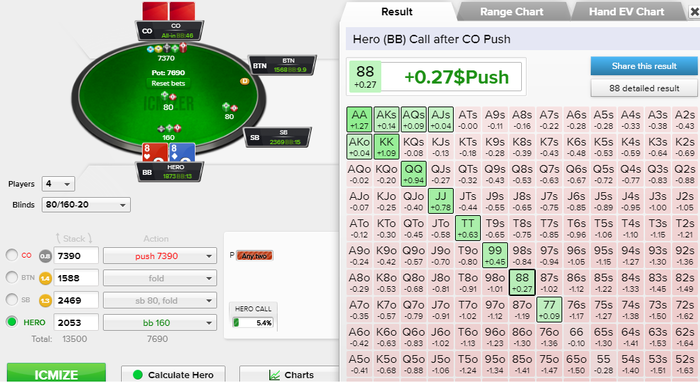Click the 1.4 badge next to BTN
The height and width of the screenshot is (383, 700).
pyautogui.click(x=45, y=279)
